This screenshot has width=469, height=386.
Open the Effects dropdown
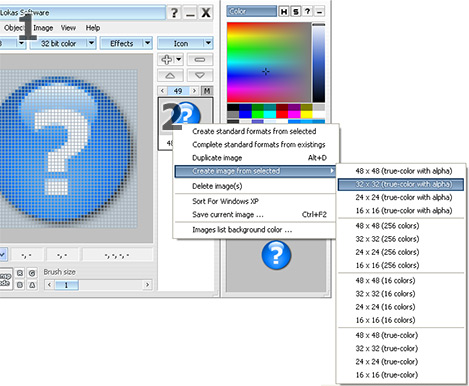pyautogui.click(x=127, y=43)
